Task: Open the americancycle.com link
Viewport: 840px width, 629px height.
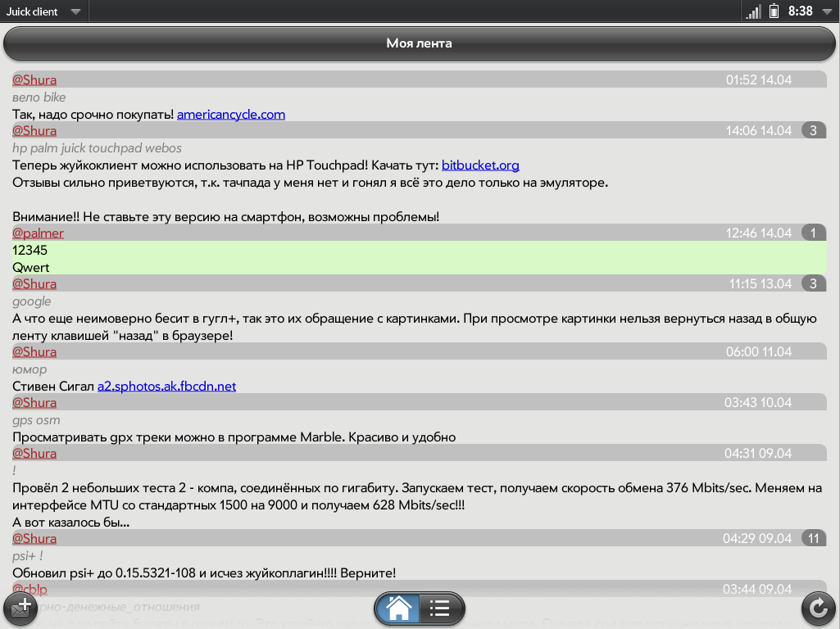Action: tap(231, 115)
